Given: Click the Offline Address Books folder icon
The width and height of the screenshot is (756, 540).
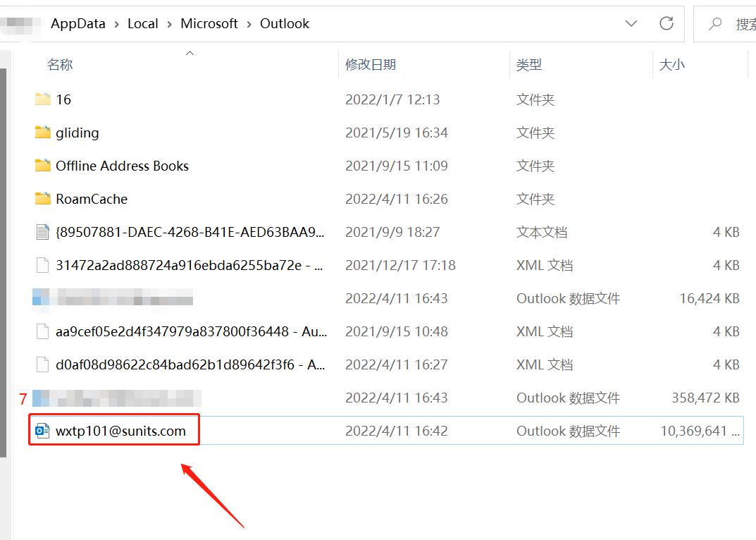Looking at the screenshot, I should 43,166.
